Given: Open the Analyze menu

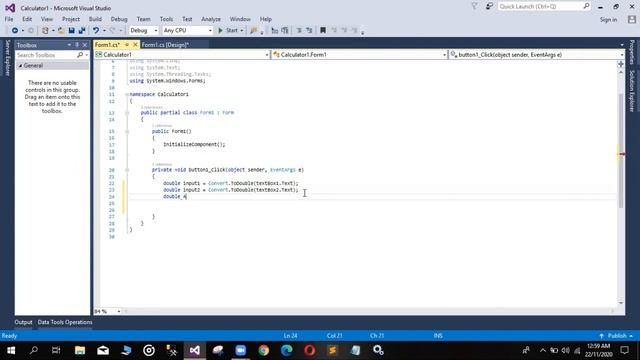Looking at the screenshot, I should [x=211, y=19].
